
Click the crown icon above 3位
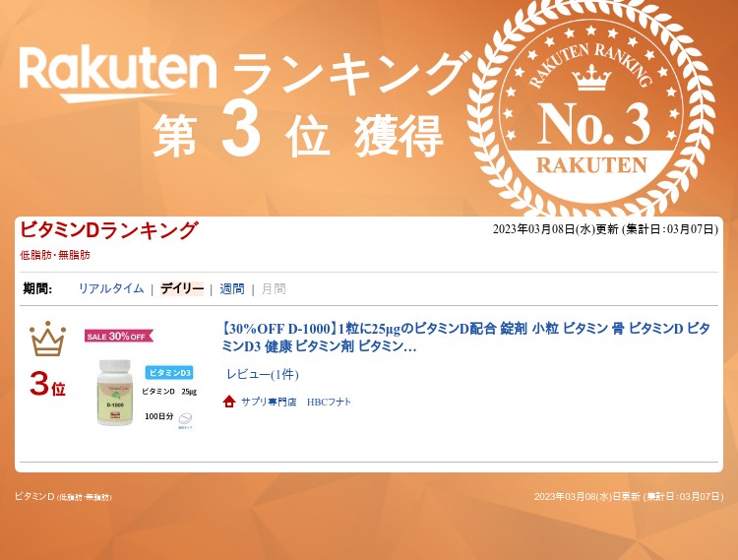47,339
